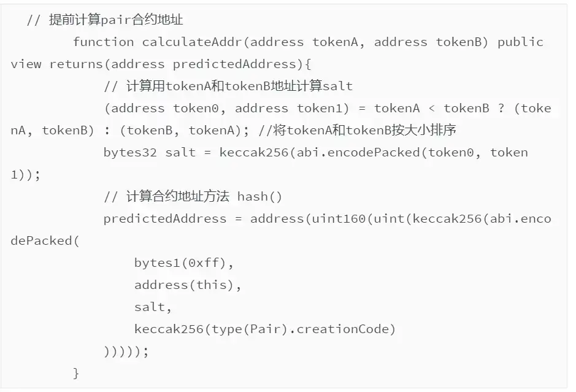Click the public keyword
The image size is (576, 392).
tap(520, 42)
